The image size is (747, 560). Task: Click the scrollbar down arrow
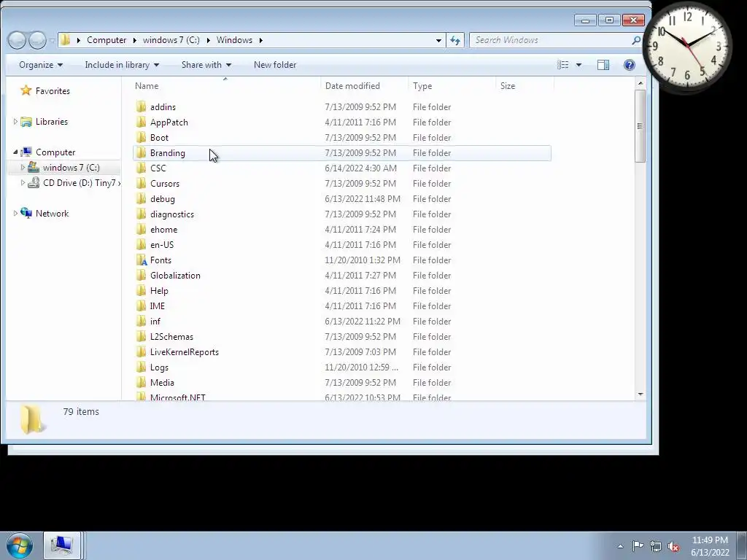(640, 394)
